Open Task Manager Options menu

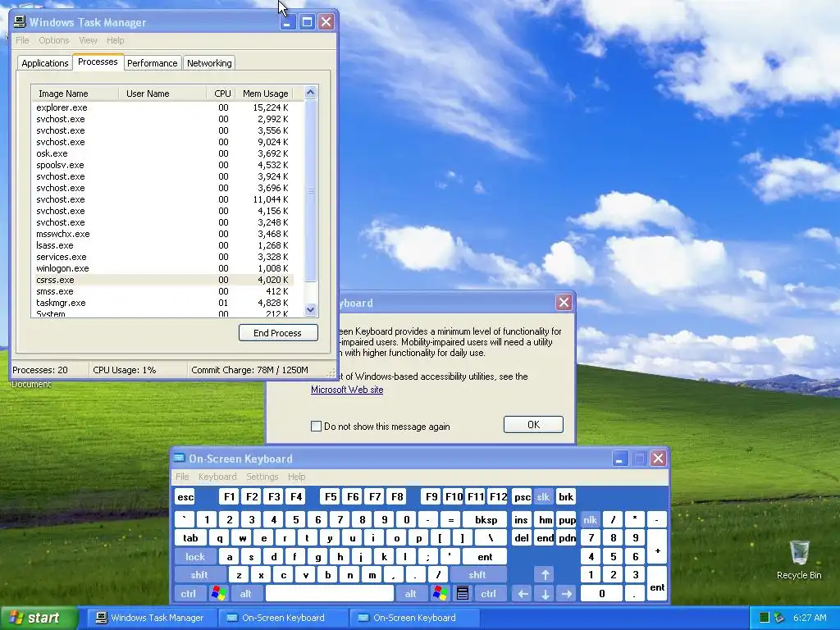click(53, 40)
